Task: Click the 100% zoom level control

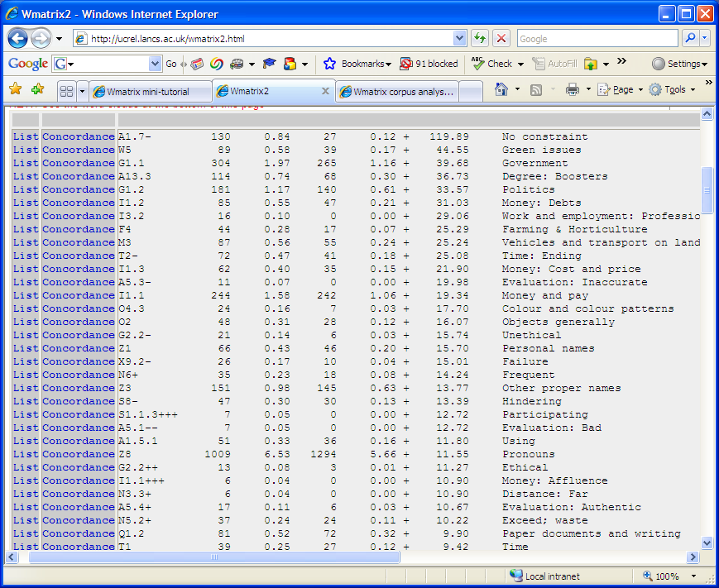Action: click(669, 576)
